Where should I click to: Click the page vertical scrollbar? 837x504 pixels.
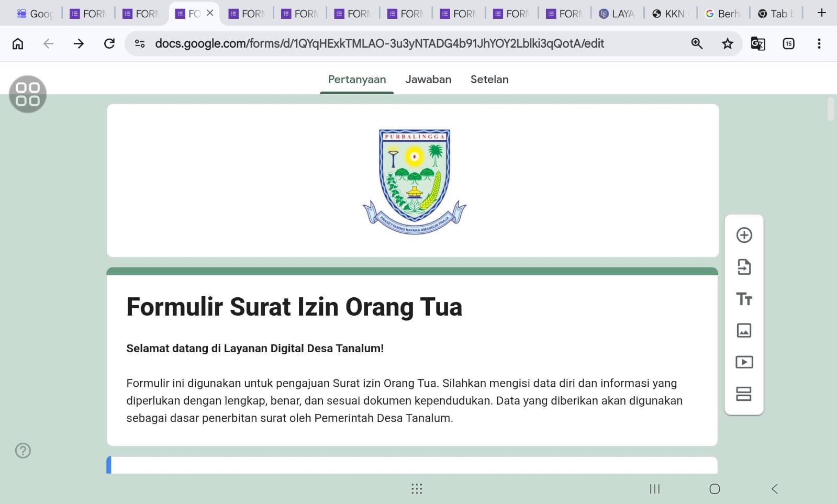point(831,109)
